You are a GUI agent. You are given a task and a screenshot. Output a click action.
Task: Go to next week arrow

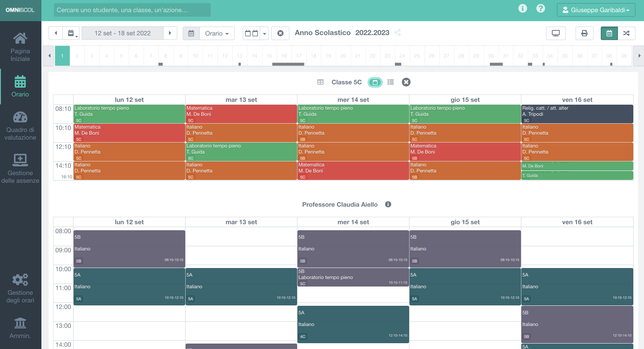point(170,33)
